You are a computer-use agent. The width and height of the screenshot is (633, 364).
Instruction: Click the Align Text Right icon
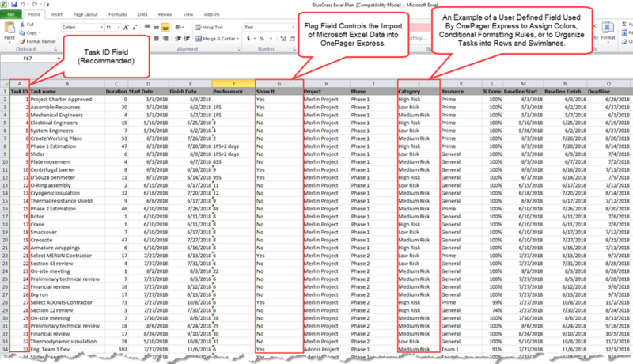click(x=165, y=38)
